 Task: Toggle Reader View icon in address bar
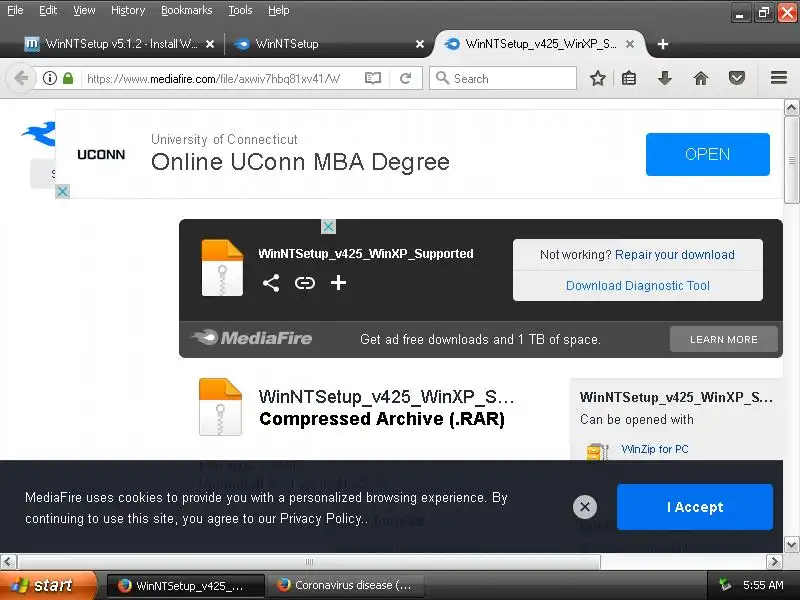373,78
